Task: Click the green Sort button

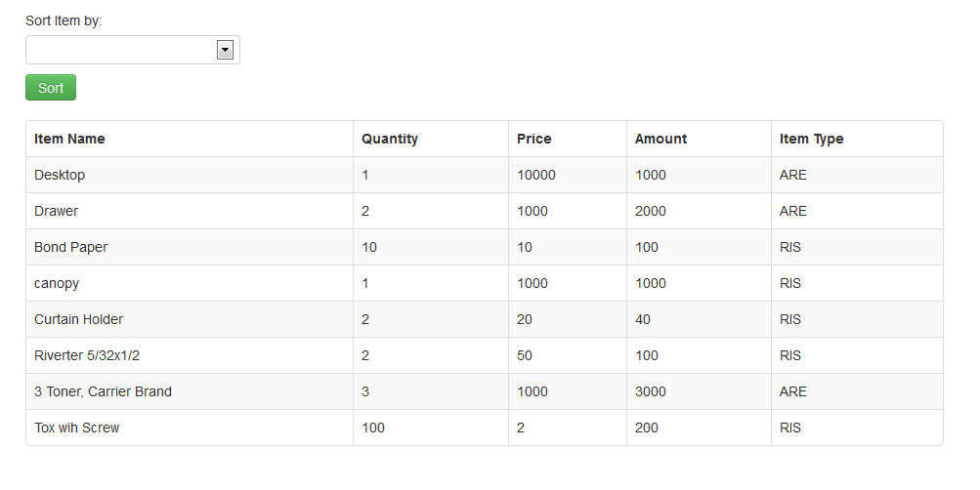Action: [x=51, y=88]
